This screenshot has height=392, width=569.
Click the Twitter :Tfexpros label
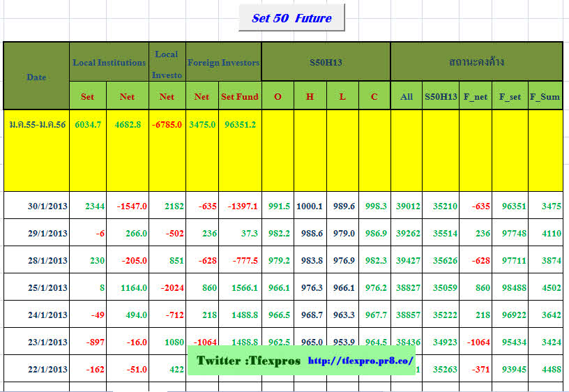[x=248, y=361]
